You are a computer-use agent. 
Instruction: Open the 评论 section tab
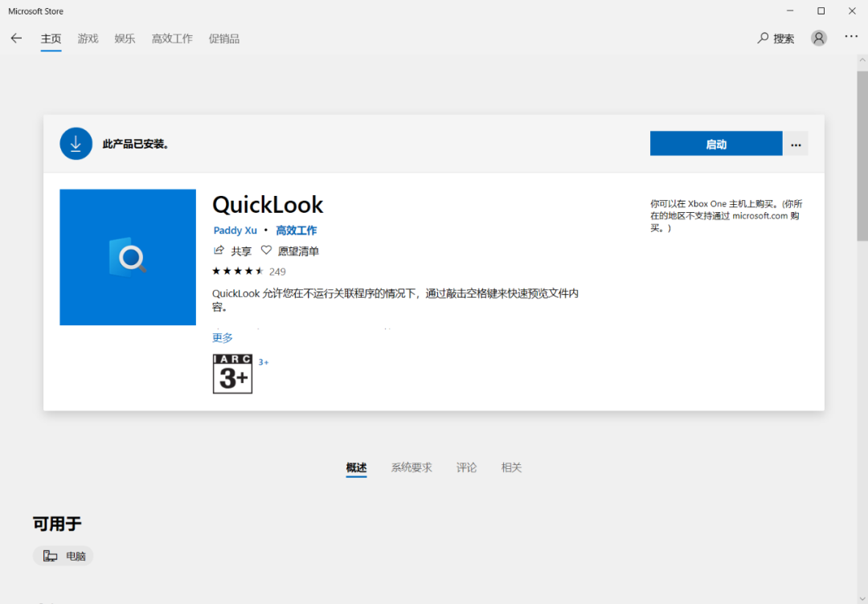(466, 468)
